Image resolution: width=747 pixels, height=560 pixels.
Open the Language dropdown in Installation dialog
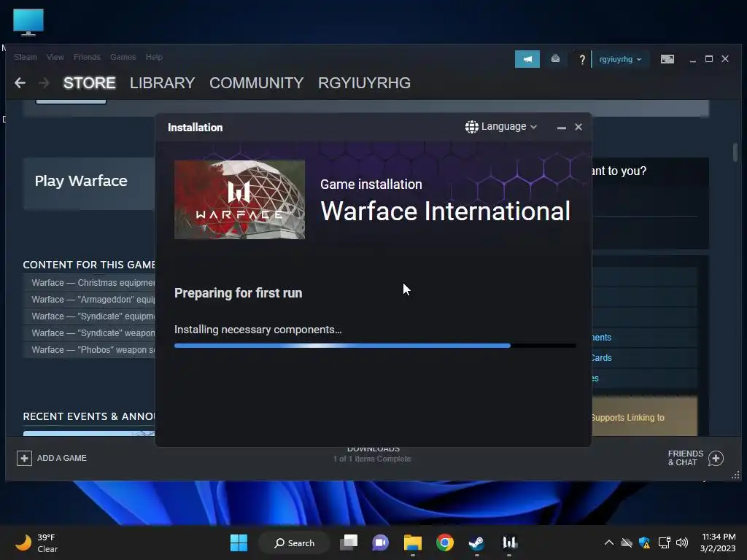[x=501, y=127]
